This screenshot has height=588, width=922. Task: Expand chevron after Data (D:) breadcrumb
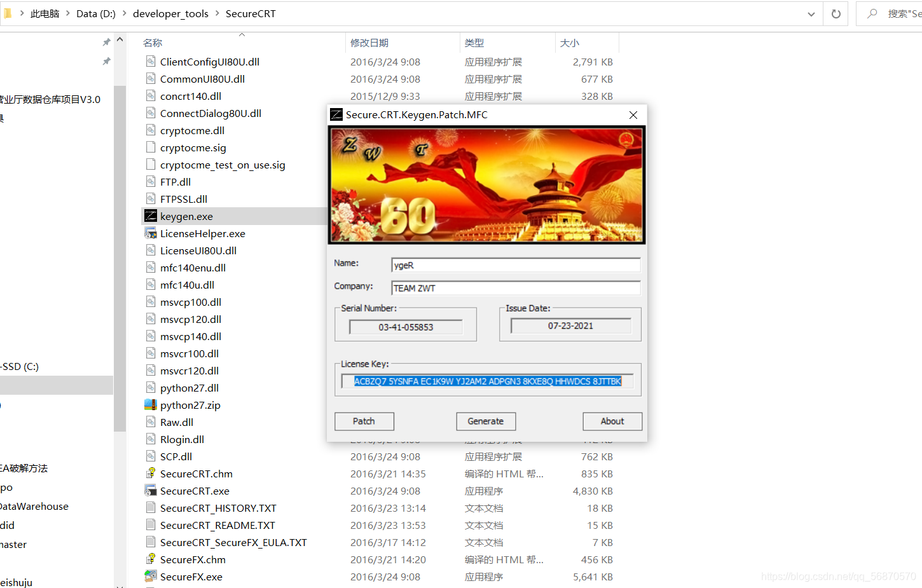[x=124, y=13]
